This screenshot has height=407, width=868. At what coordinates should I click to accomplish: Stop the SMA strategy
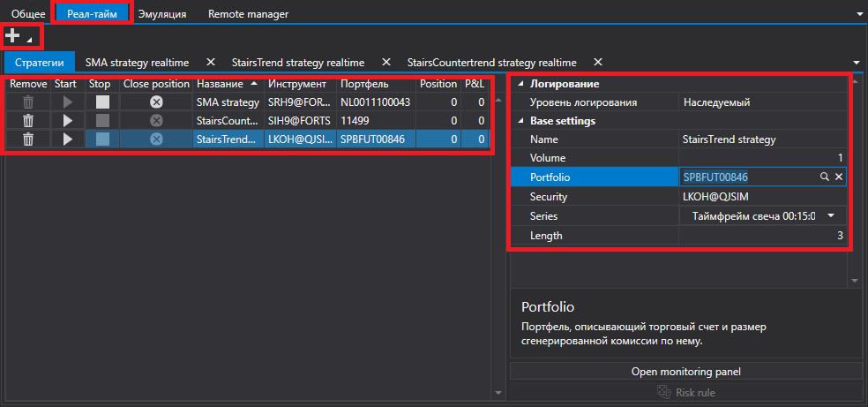point(102,102)
